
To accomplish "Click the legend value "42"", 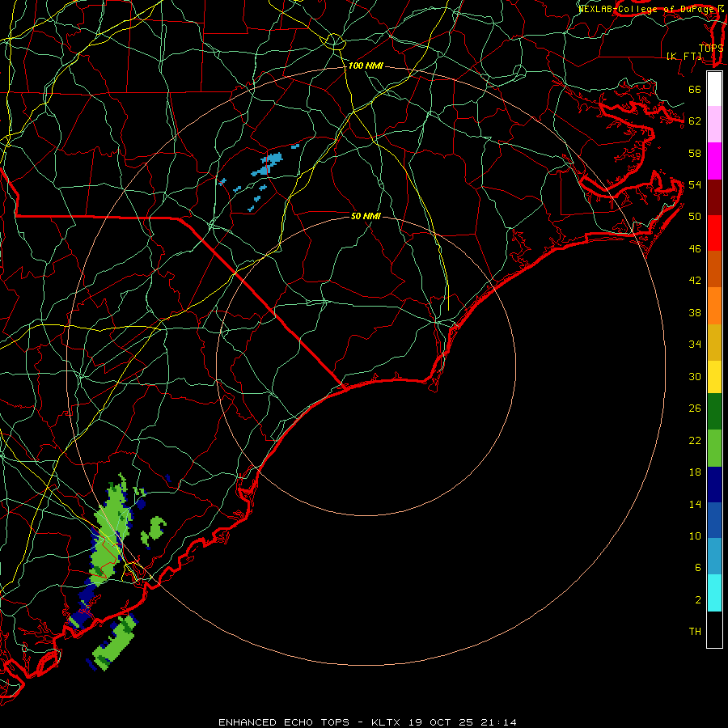I will pyautogui.click(x=695, y=281).
